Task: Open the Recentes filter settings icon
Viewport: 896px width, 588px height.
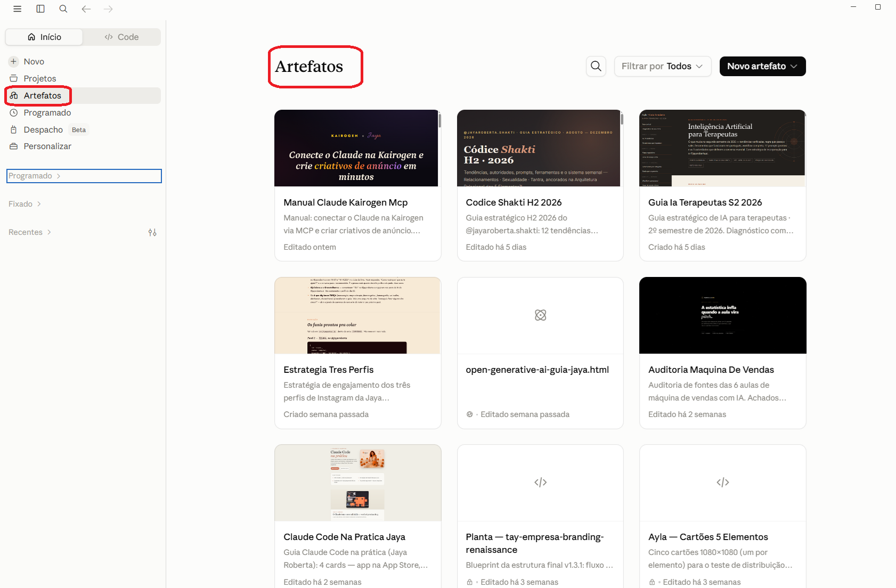Action: 152,232
